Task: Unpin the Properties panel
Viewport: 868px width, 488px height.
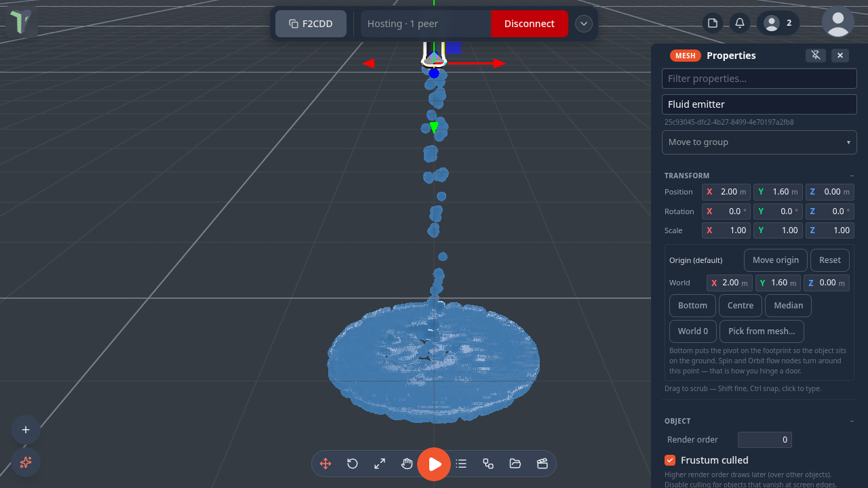Action: 816,56
